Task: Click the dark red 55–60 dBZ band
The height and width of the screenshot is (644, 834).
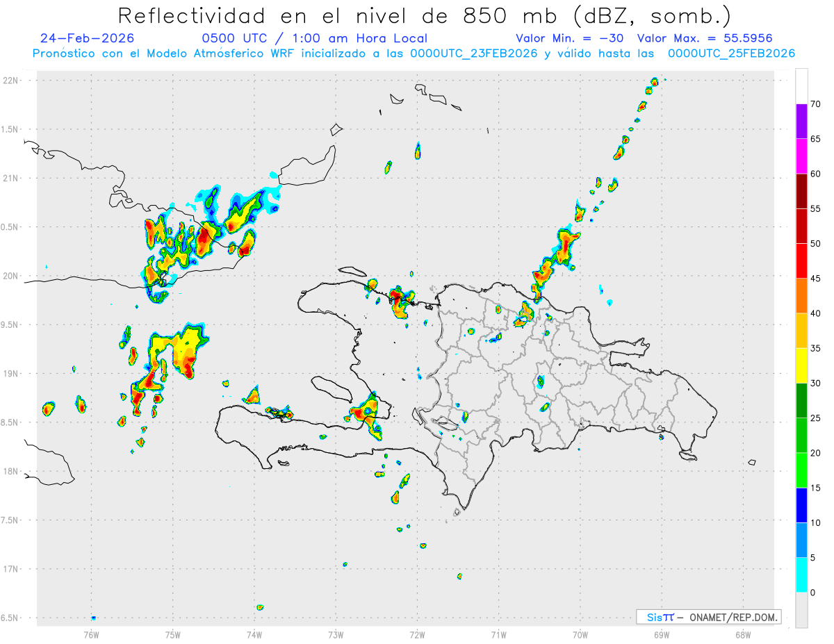Action: 801,191
